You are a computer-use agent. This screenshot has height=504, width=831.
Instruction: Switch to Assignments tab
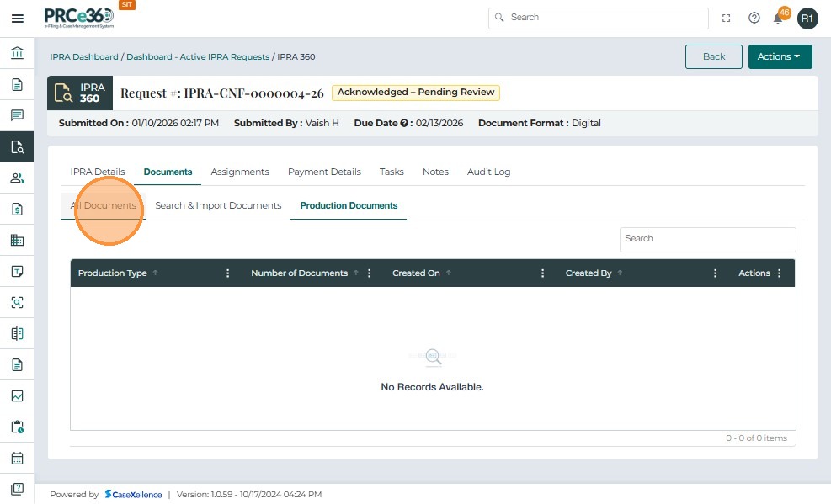click(x=240, y=172)
